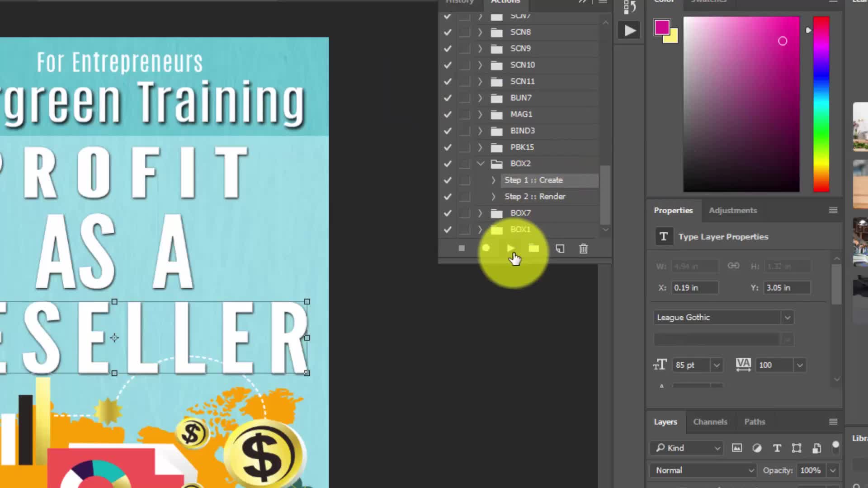
Task: Click the tracking VA icon
Action: (x=743, y=365)
